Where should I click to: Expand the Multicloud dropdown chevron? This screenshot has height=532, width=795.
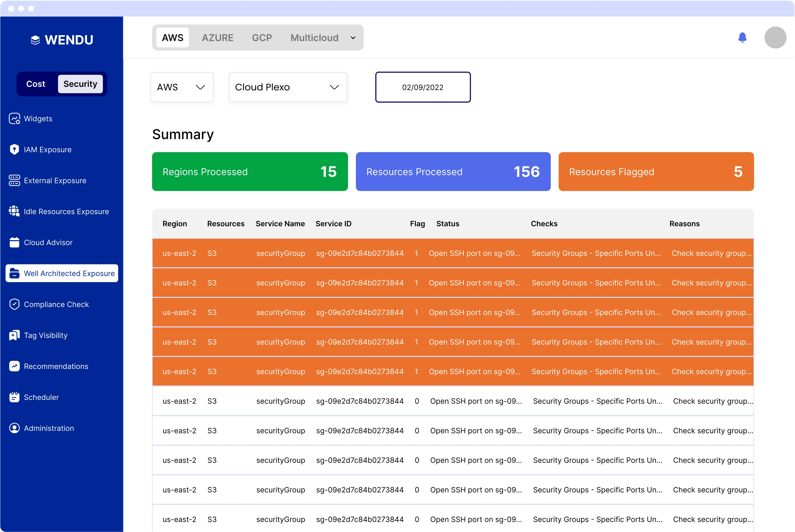(353, 38)
